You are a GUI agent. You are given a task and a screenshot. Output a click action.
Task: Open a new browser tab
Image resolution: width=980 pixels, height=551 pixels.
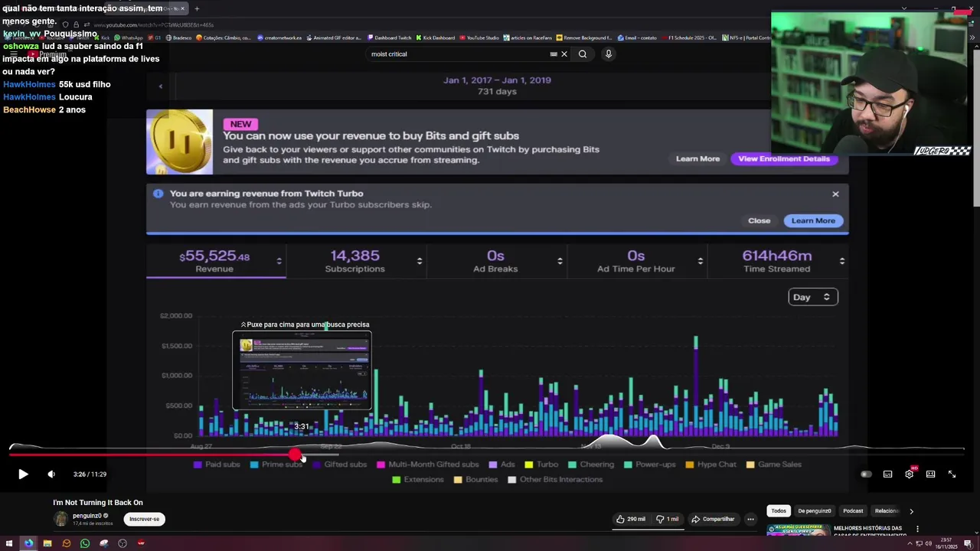(x=197, y=8)
